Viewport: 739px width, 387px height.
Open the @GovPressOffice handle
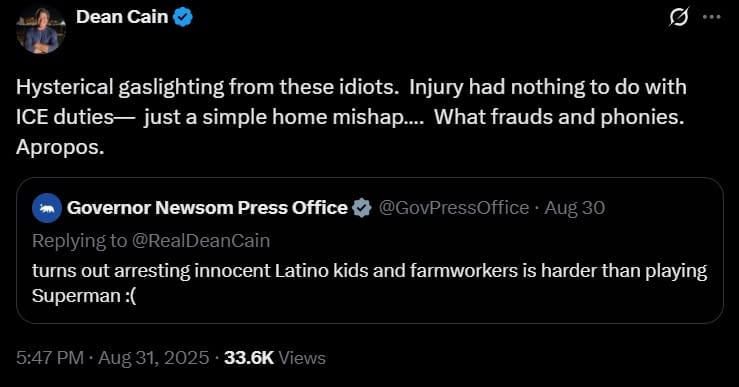point(454,208)
